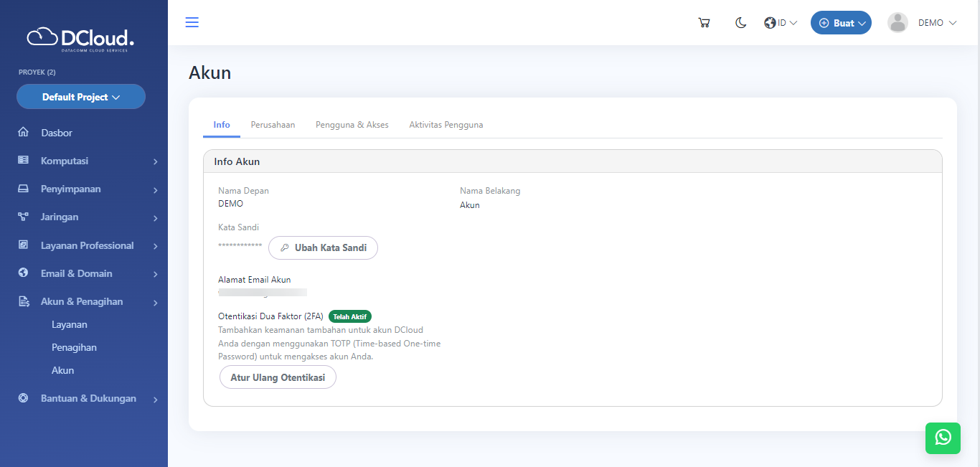The width and height of the screenshot is (980, 467).
Task: Click the user avatar icon
Action: 897,23
